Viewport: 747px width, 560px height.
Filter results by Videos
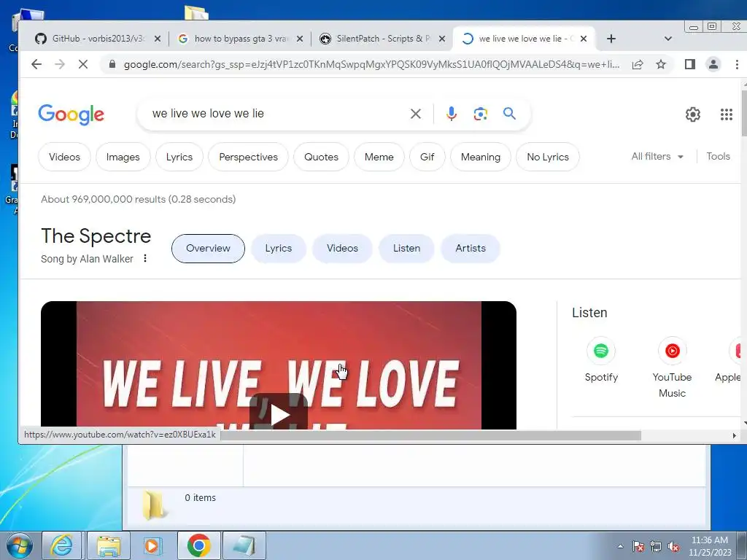pos(64,157)
